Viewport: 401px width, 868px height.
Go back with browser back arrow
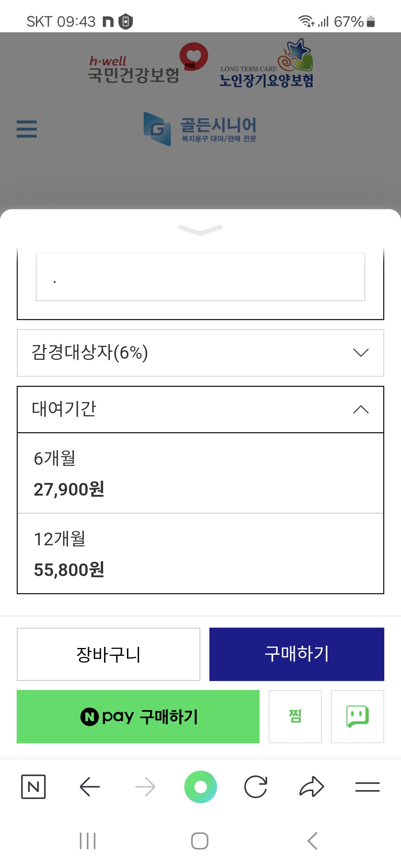point(90,787)
